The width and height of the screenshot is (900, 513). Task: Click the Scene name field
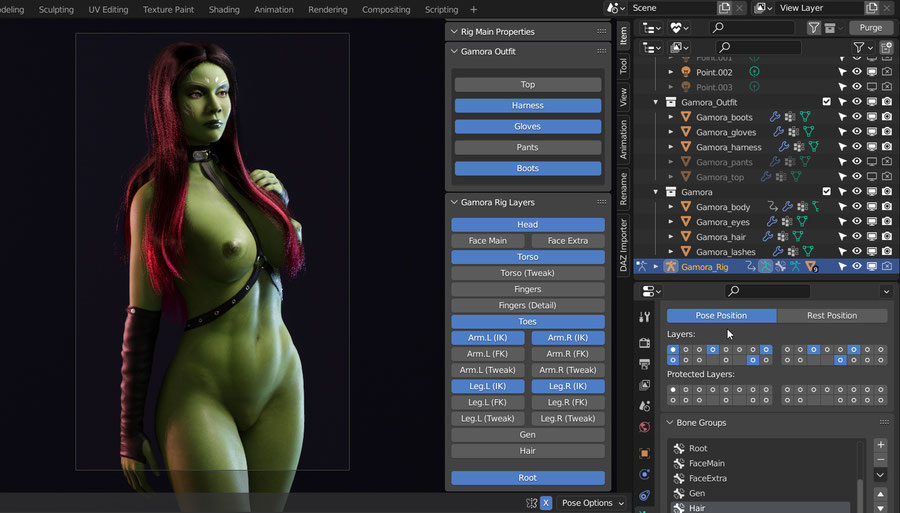tap(673, 8)
